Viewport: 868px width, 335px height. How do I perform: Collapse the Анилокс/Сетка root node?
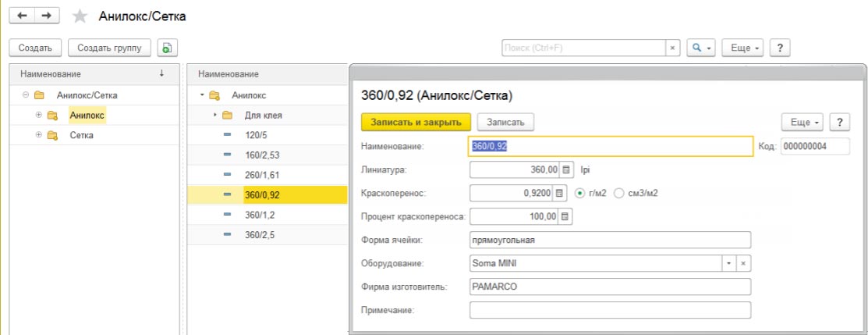point(26,95)
